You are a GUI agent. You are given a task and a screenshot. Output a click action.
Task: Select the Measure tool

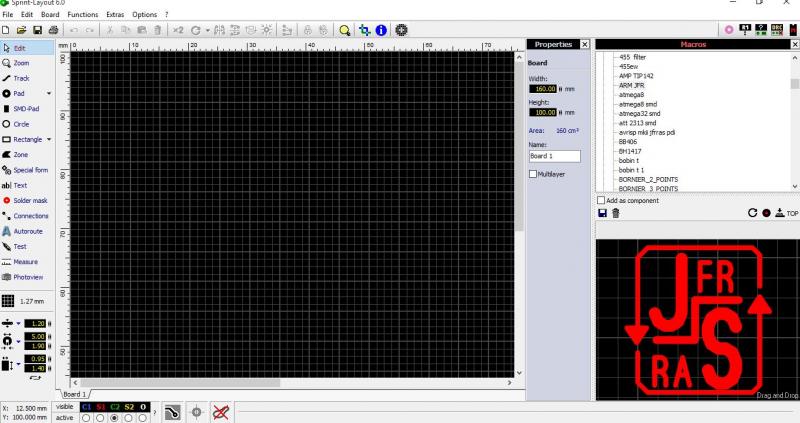[x=27, y=262]
